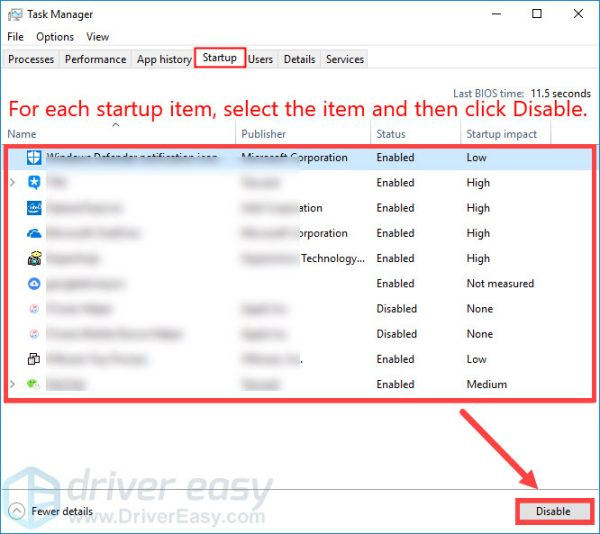Select the Windows Defender shield icon
Screen dimensions: 600x534
pos(34,158)
